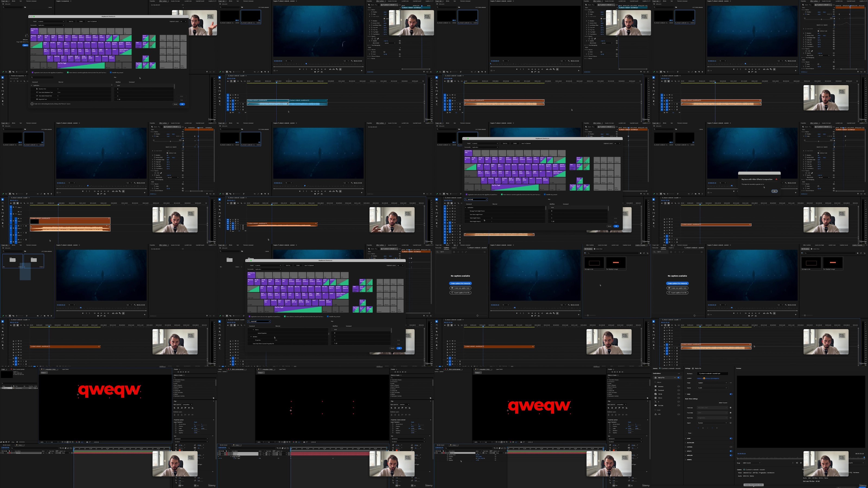Click the Match Source button
Screen dimensions: 868x488
click(x=723, y=403)
